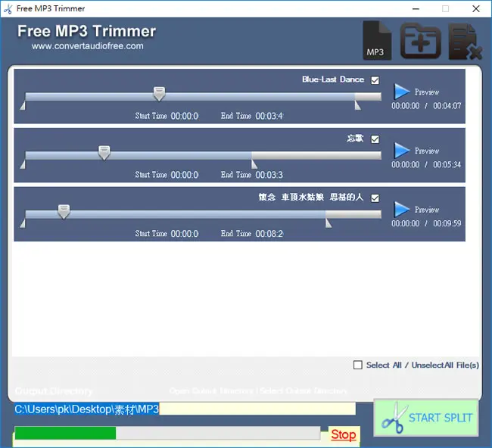
Task: Click the add folder icon with plus
Action: point(420,41)
